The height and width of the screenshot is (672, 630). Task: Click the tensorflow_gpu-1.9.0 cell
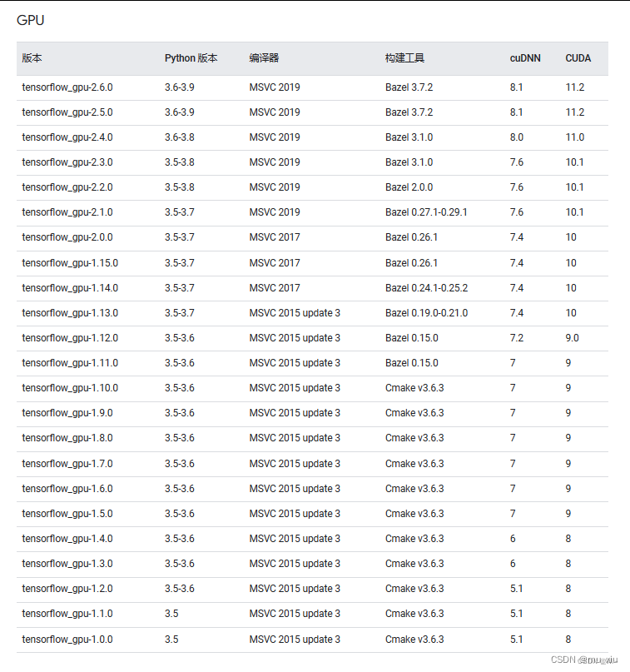point(67,413)
